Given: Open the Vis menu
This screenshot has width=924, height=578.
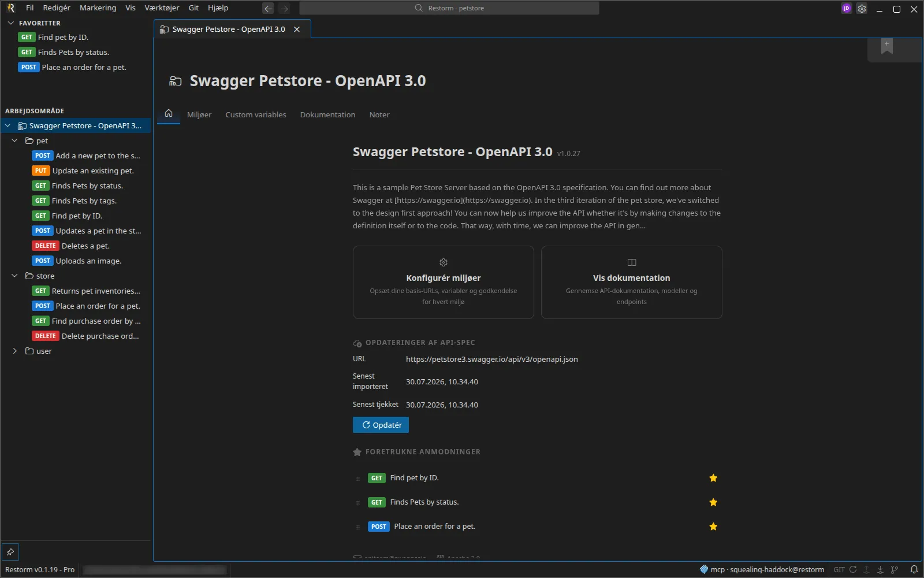Looking at the screenshot, I should click(131, 8).
